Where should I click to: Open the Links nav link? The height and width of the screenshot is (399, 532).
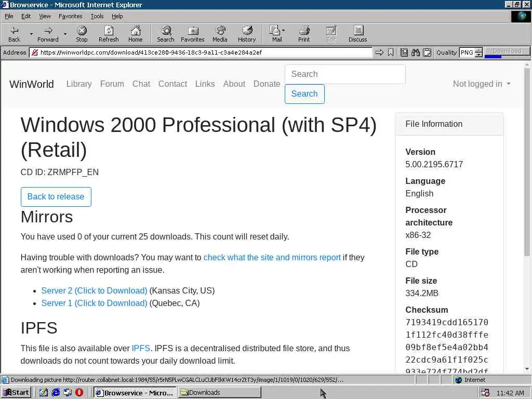coord(205,84)
